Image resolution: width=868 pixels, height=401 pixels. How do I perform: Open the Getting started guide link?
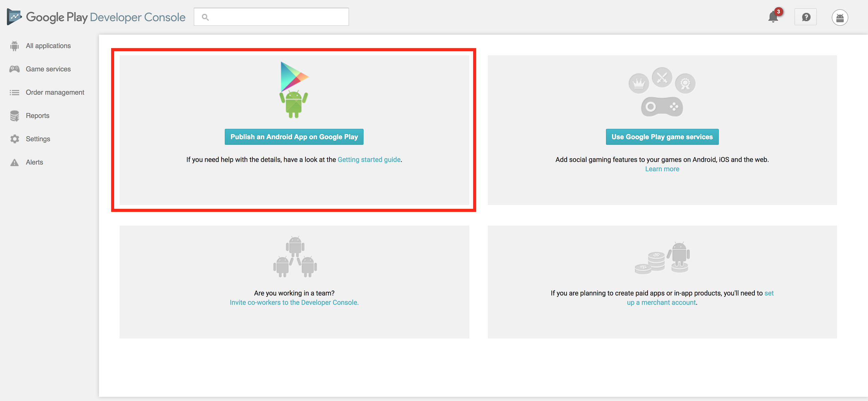(369, 159)
